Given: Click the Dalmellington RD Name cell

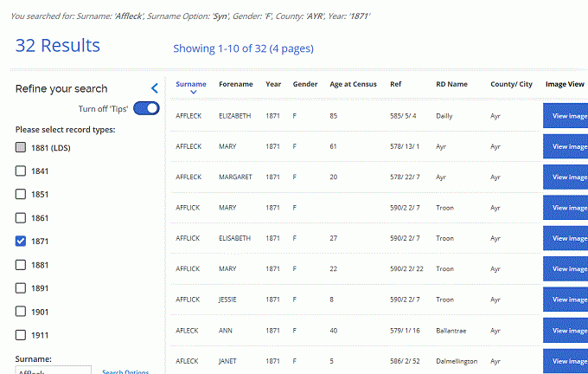Looking at the screenshot, I should point(457,361).
